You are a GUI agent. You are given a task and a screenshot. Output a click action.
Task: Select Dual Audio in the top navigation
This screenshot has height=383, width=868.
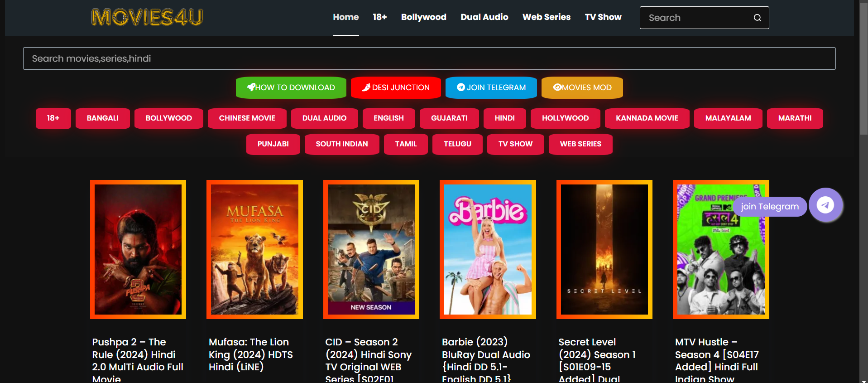point(484,17)
